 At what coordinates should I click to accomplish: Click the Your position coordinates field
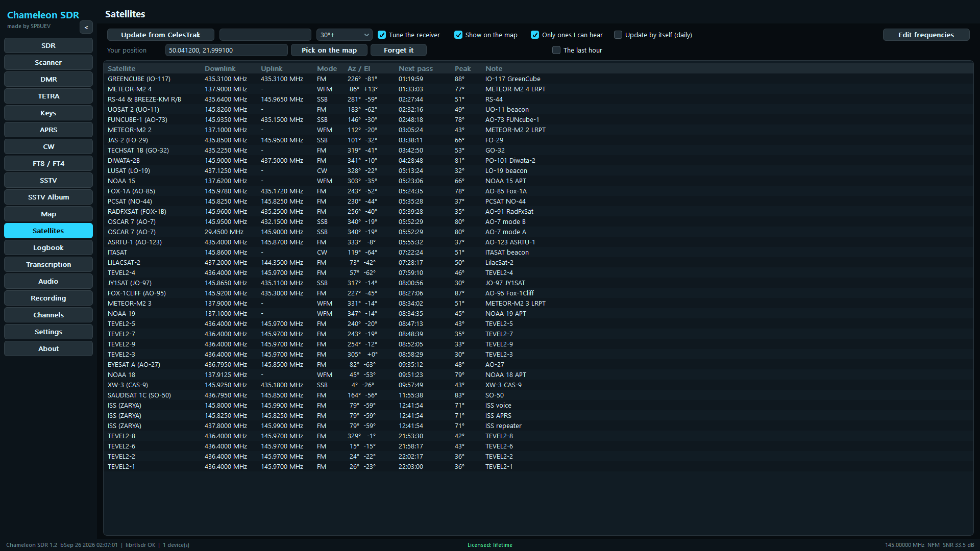tap(227, 51)
